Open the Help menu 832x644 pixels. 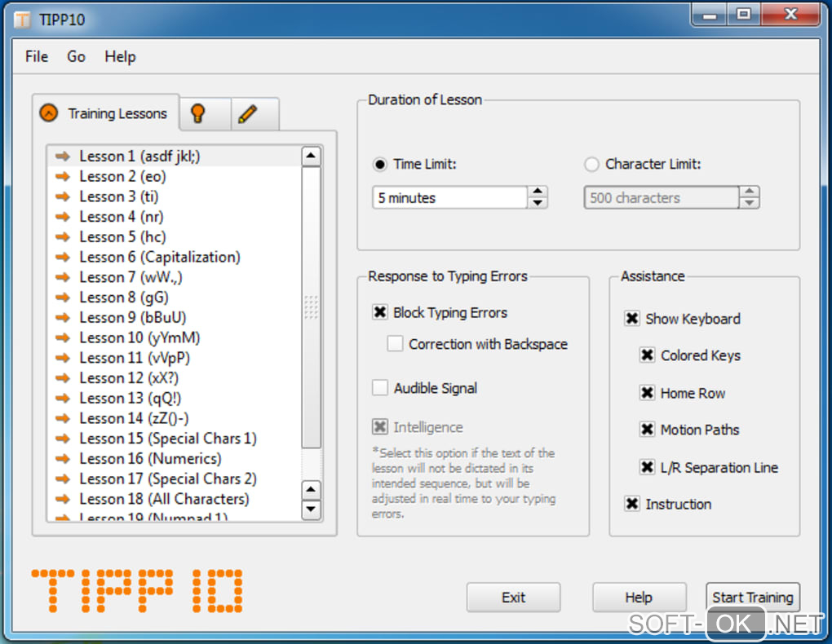pyautogui.click(x=120, y=56)
